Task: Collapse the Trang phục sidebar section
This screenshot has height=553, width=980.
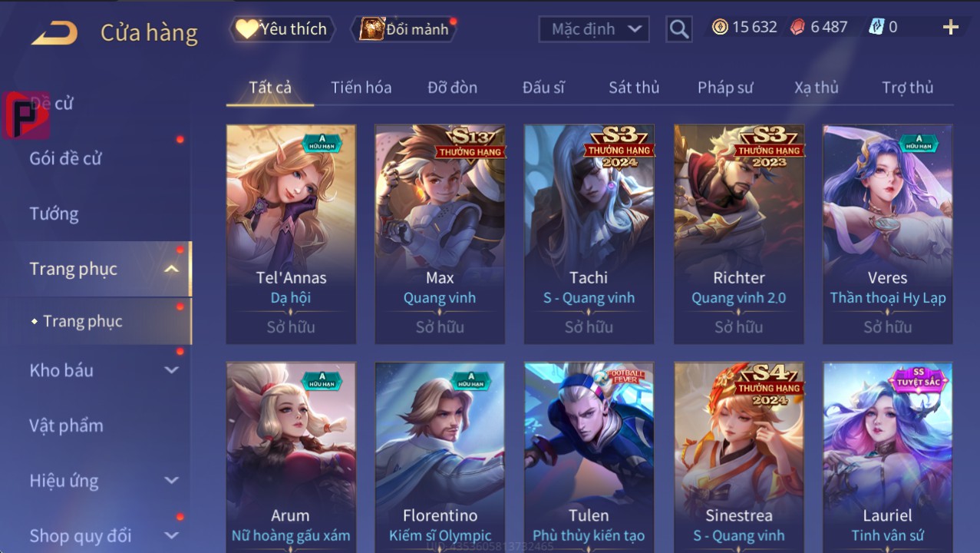Action: click(172, 269)
